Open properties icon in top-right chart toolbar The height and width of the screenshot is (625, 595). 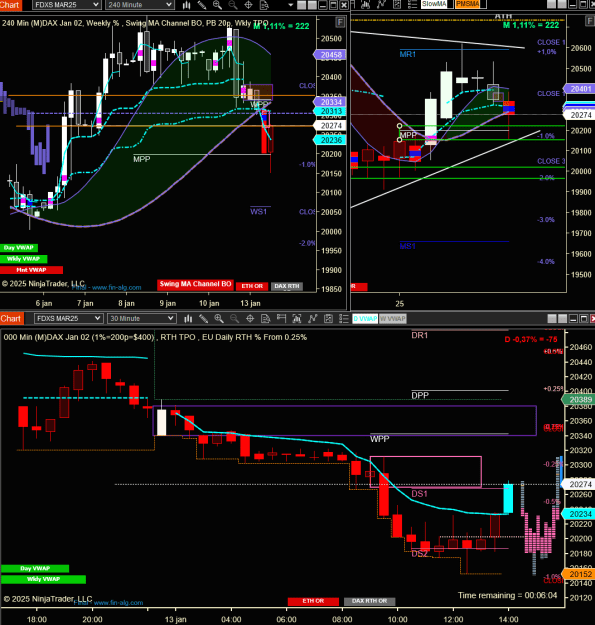point(397,4)
